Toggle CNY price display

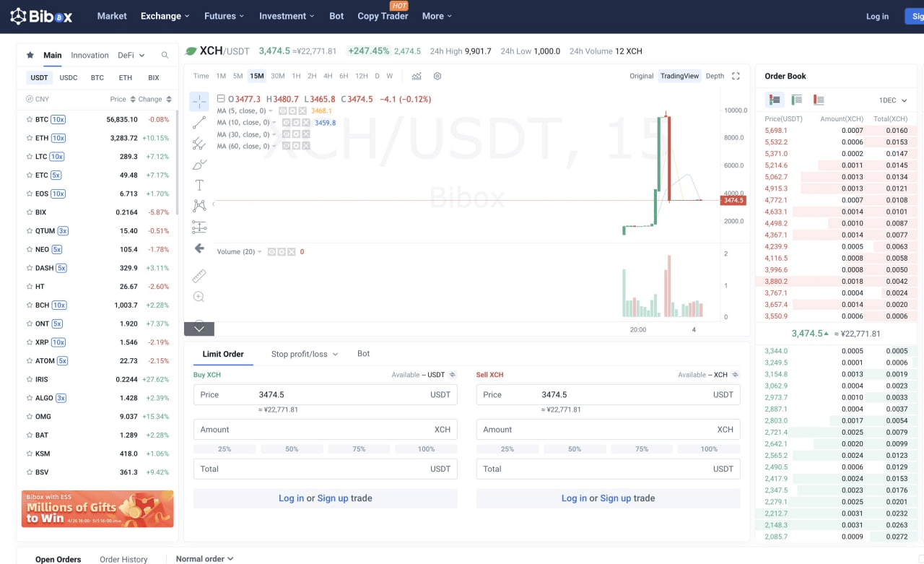[38, 99]
